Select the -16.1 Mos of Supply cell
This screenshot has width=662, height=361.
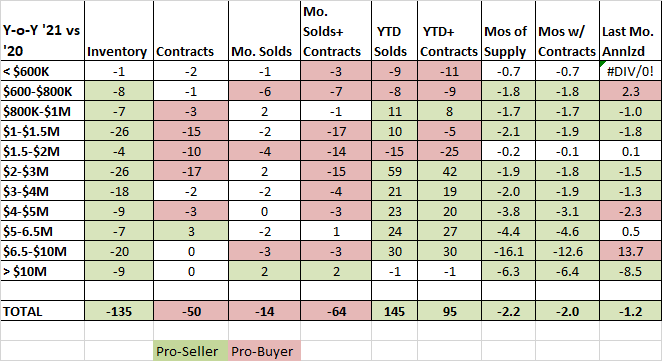[508, 251]
